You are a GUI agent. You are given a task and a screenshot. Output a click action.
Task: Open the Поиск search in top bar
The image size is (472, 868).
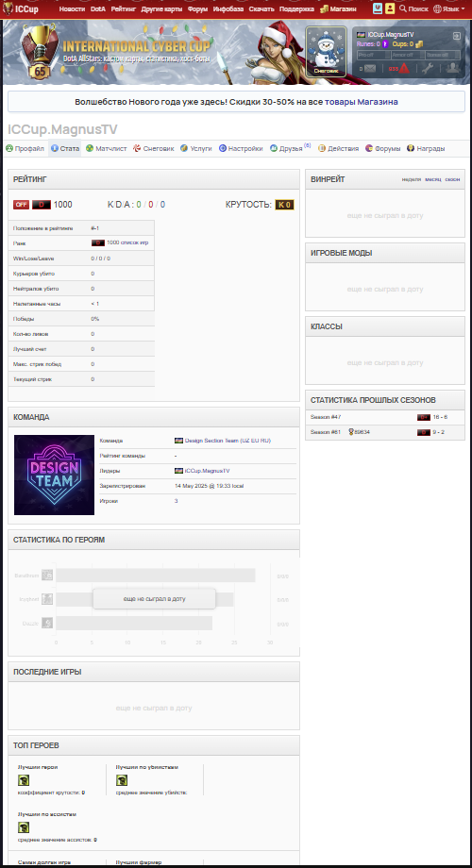pos(413,8)
